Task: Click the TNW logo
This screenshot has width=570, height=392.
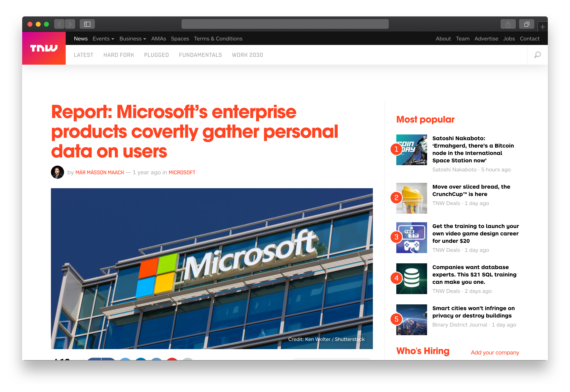Action: pyautogui.click(x=44, y=48)
